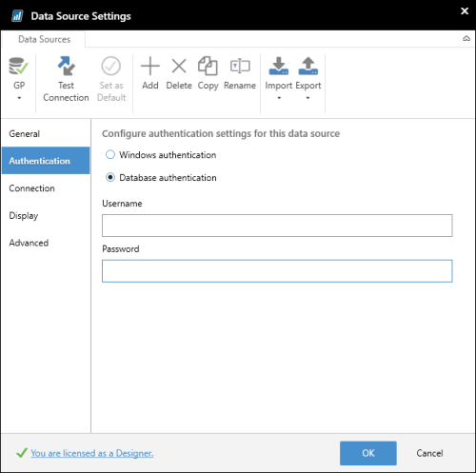Expand the GP data source dropdown arrow

click(x=19, y=98)
